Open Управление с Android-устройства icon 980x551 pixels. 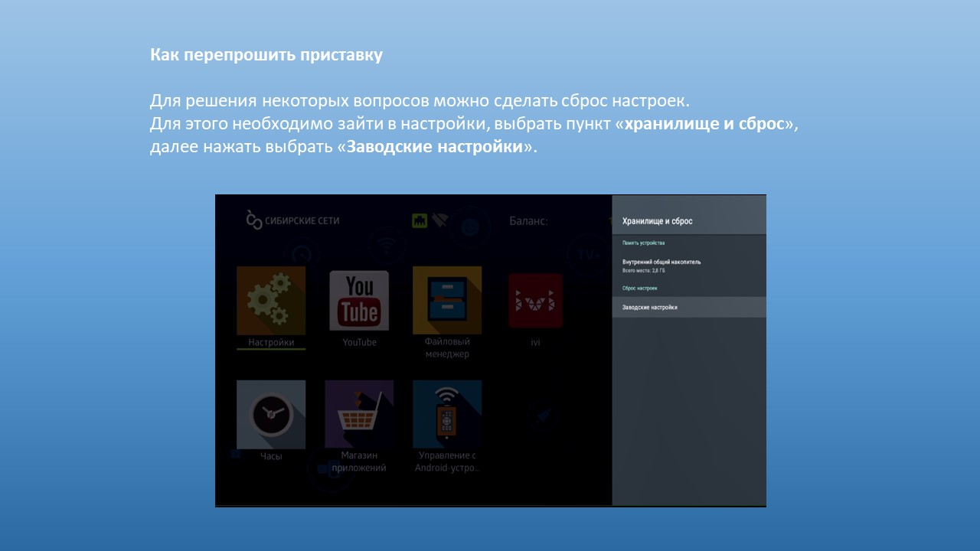coord(447,414)
